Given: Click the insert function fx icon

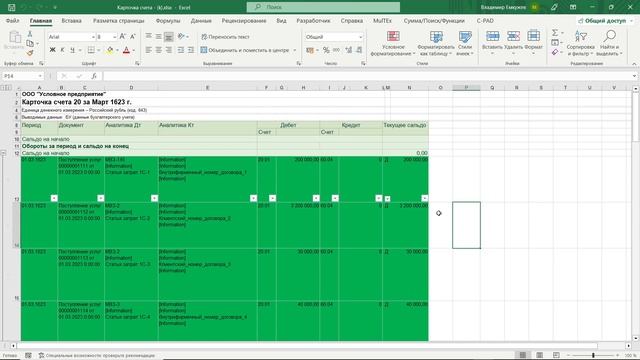Looking at the screenshot, I should tap(94, 76).
